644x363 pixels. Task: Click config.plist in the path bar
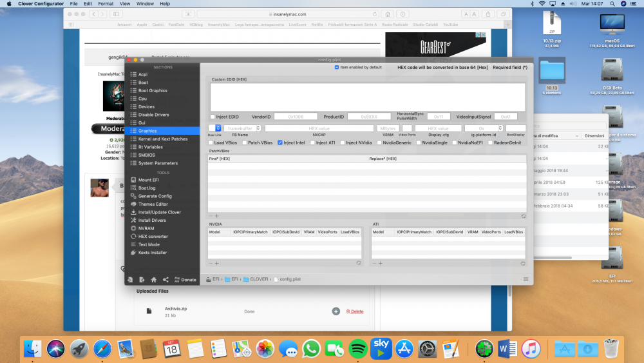point(287,279)
